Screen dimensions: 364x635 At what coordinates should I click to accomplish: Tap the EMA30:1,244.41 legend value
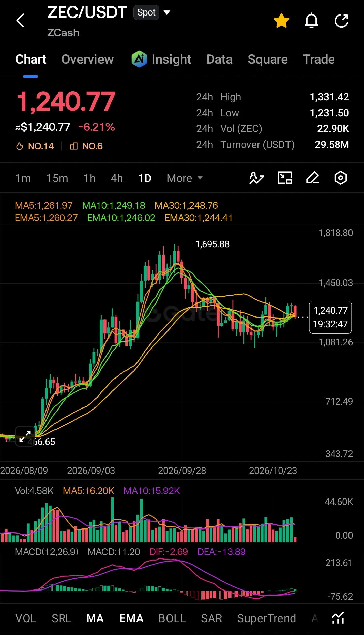tap(199, 218)
